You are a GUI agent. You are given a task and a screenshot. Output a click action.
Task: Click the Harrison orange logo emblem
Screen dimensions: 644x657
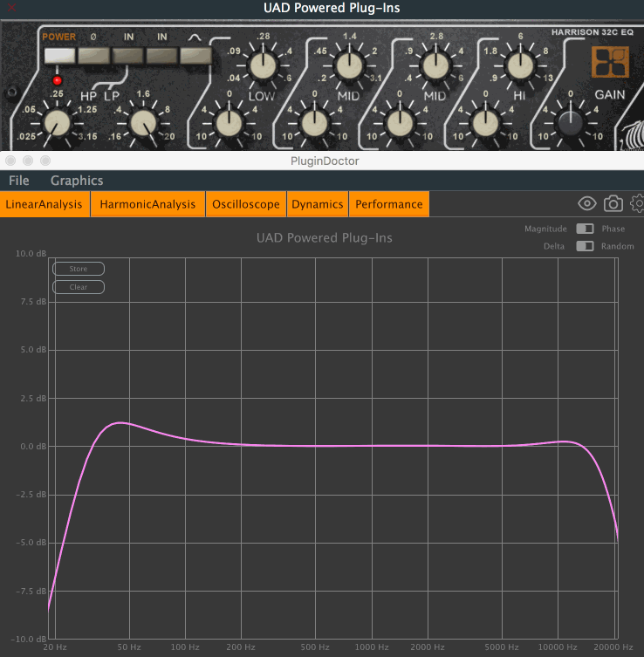click(x=610, y=62)
